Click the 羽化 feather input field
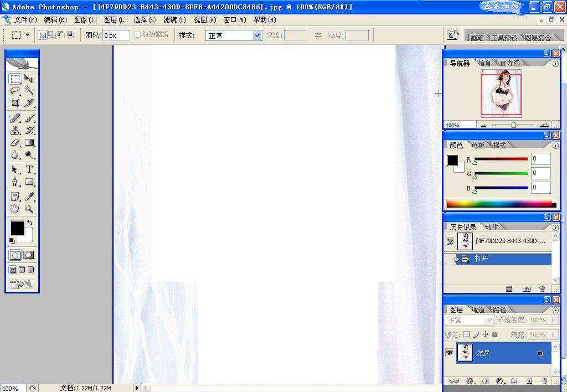567x392 pixels. 116,35
